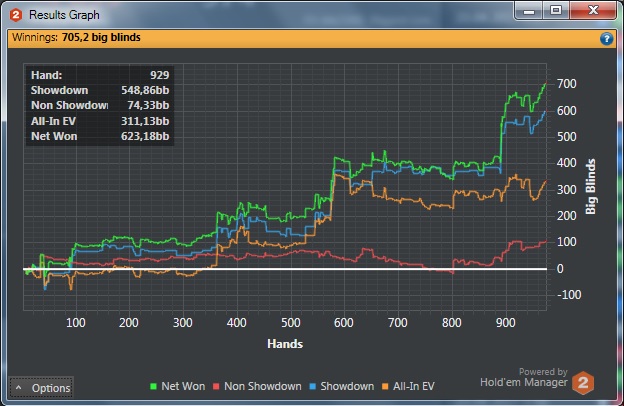
Task: Click the green Net Won legend swatch
Action: coord(153,386)
